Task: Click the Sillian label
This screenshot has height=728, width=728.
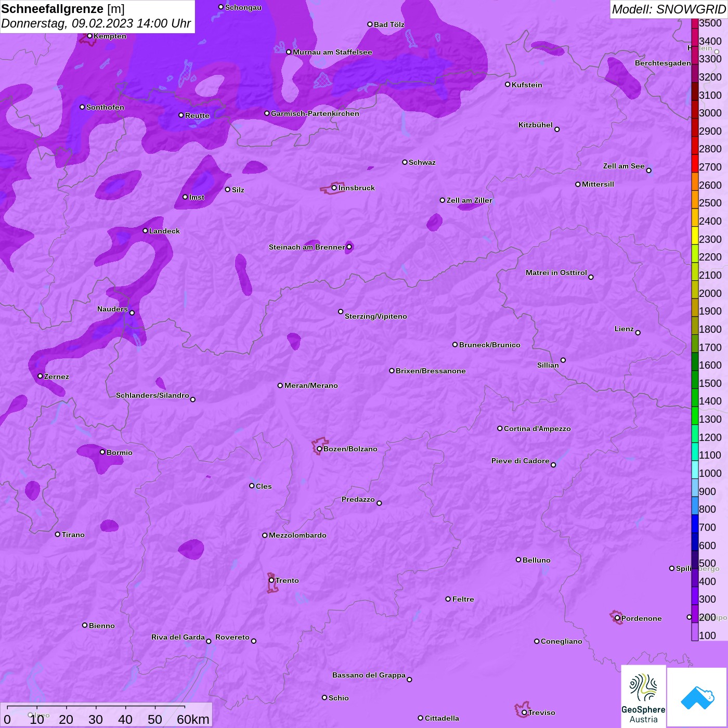Action: pyautogui.click(x=548, y=365)
